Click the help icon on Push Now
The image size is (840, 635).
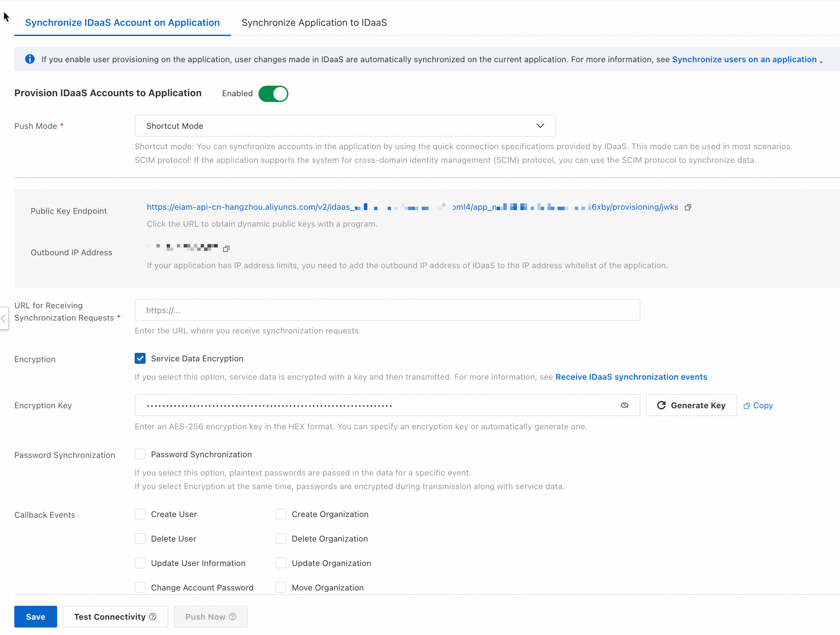[233, 617]
